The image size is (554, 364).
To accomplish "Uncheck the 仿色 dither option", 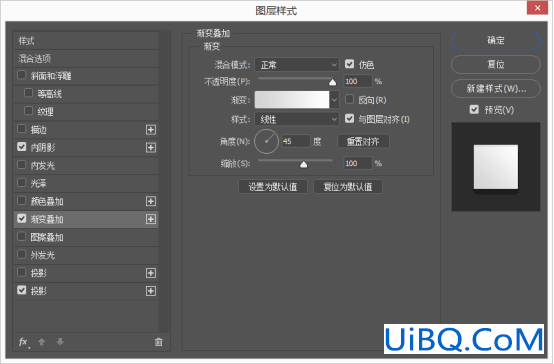I will [349, 64].
